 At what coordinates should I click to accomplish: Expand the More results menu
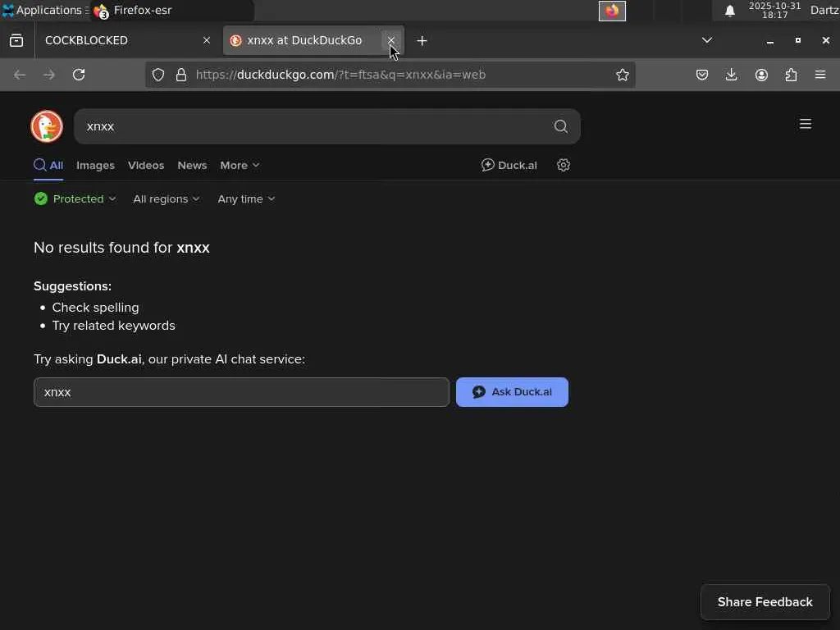(x=240, y=166)
